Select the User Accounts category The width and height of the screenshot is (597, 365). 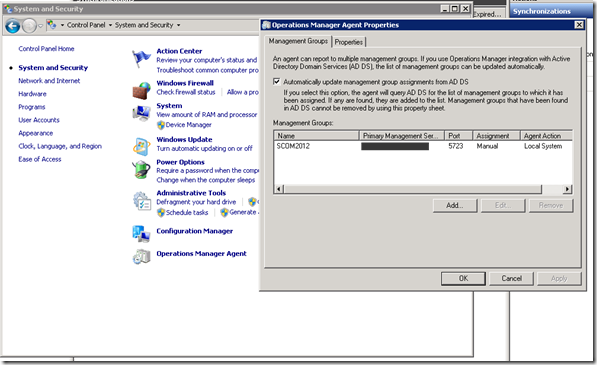pos(39,120)
